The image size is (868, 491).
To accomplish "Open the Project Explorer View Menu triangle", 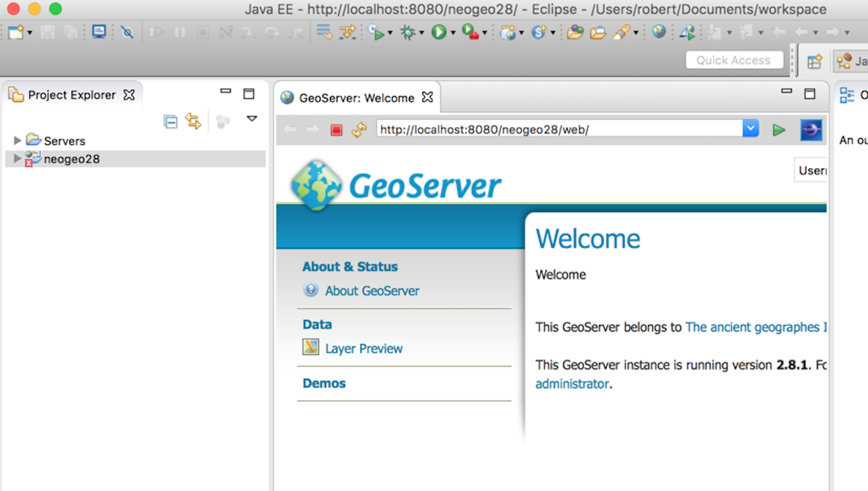I will point(252,119).
